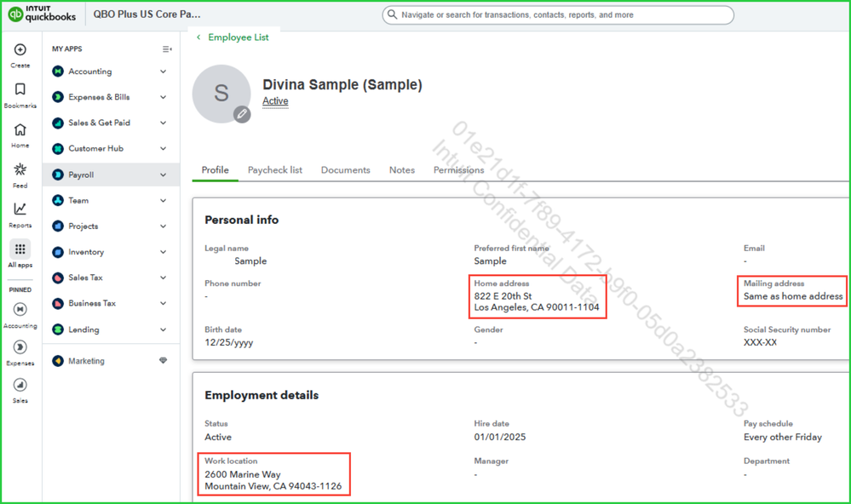Click the Personal info heading
851x504 pixels.
coord(242,220)
